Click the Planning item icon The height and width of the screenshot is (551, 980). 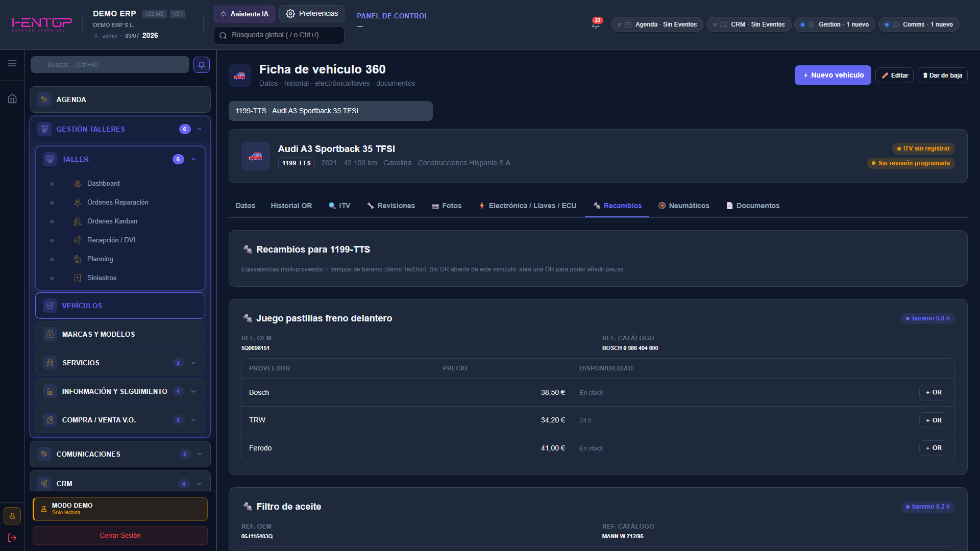point(78,259)
